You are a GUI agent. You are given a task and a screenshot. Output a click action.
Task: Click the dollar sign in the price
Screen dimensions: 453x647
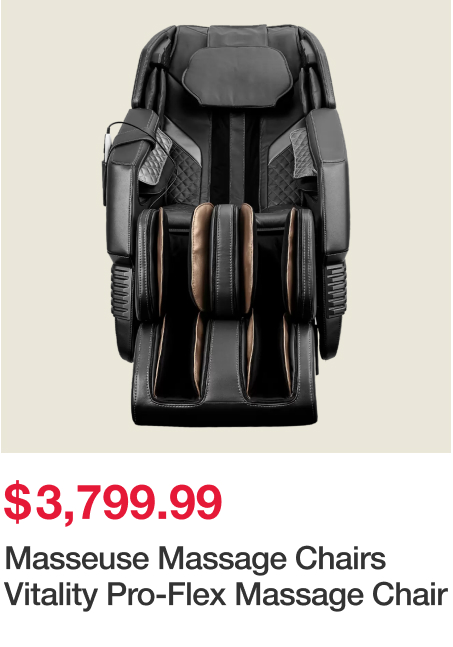tap(17, 502)
